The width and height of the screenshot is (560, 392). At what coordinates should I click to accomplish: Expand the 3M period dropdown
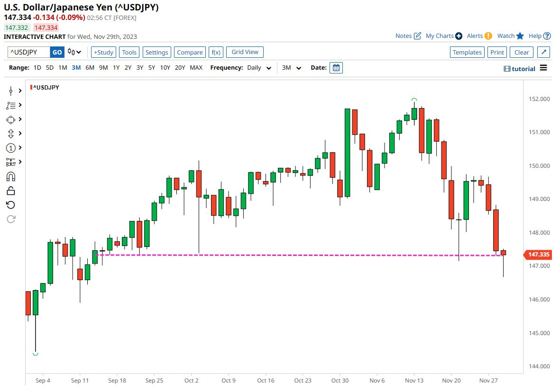pos(292,68)
